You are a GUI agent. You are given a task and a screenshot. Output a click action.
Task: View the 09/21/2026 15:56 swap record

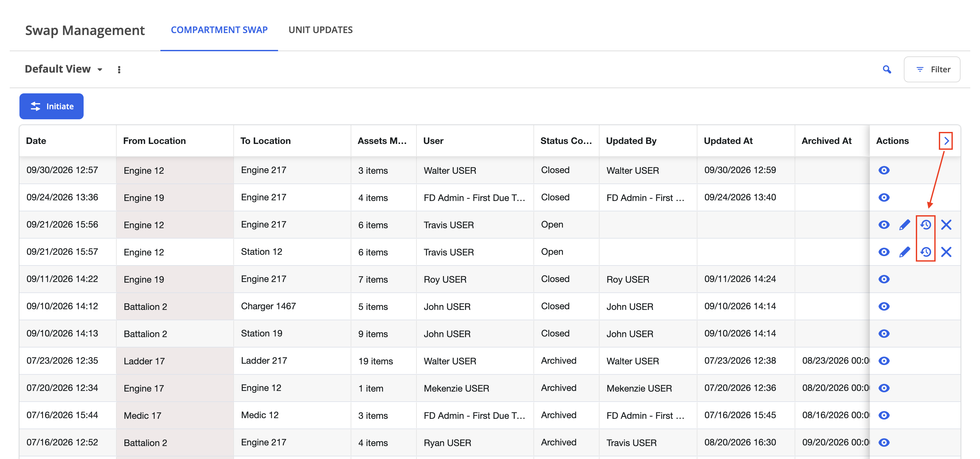point(884,225)
